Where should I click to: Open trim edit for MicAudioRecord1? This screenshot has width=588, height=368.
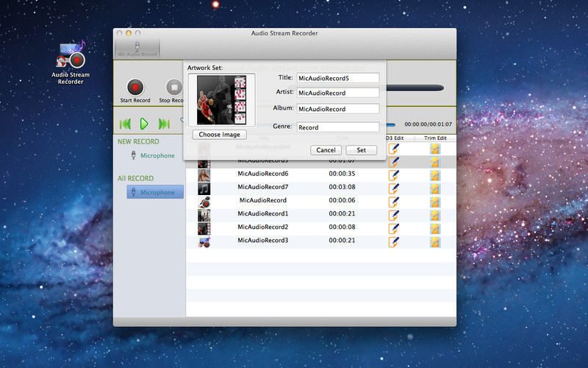pos(435,215)
